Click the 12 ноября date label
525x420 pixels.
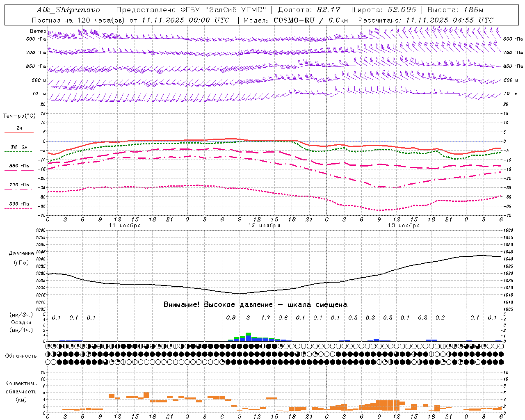tap(264, 226)
